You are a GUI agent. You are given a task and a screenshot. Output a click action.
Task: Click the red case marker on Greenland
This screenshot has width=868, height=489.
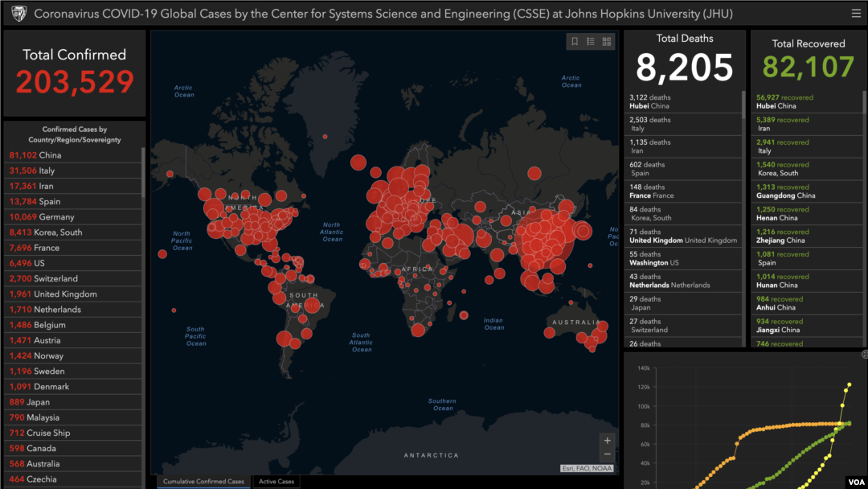[325, 136]
